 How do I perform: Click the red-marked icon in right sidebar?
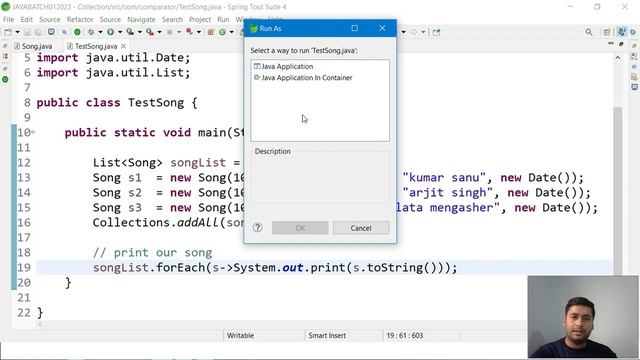[634, 56]
